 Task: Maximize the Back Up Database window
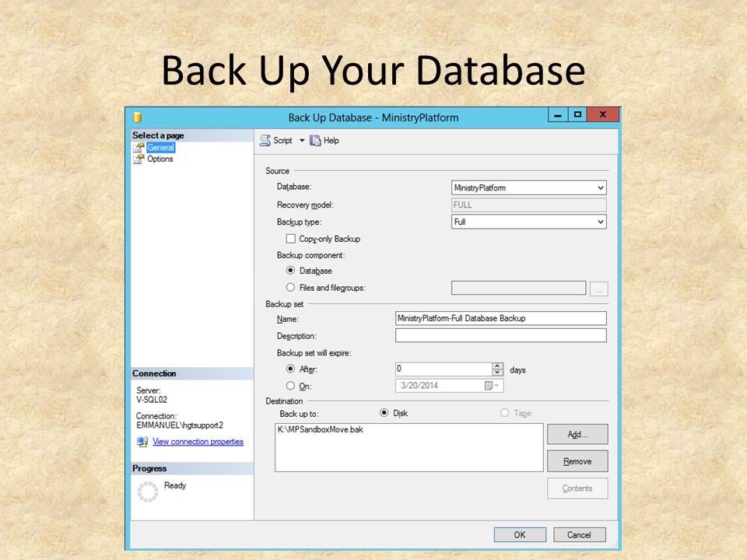(x=577, y=115)
